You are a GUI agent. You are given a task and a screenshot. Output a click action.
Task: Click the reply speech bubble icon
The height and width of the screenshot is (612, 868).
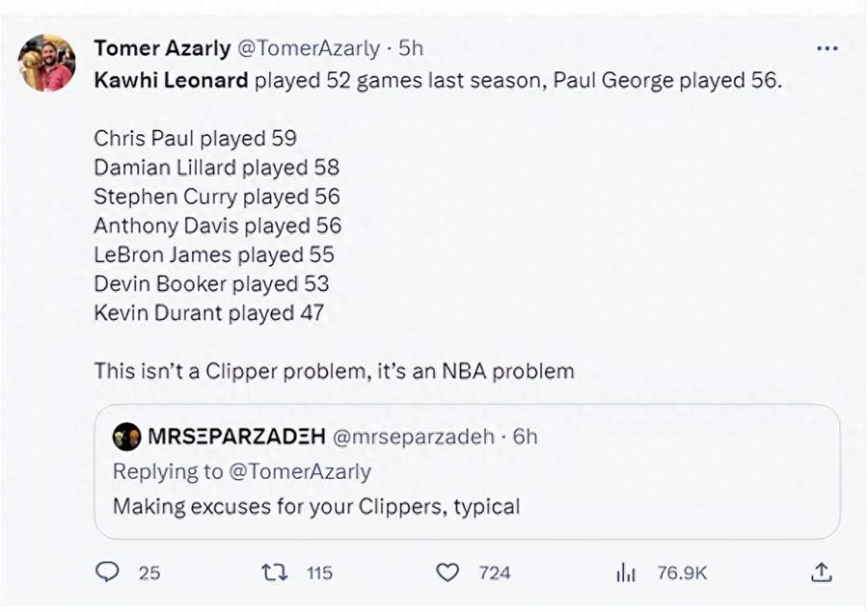coord(107,572)
